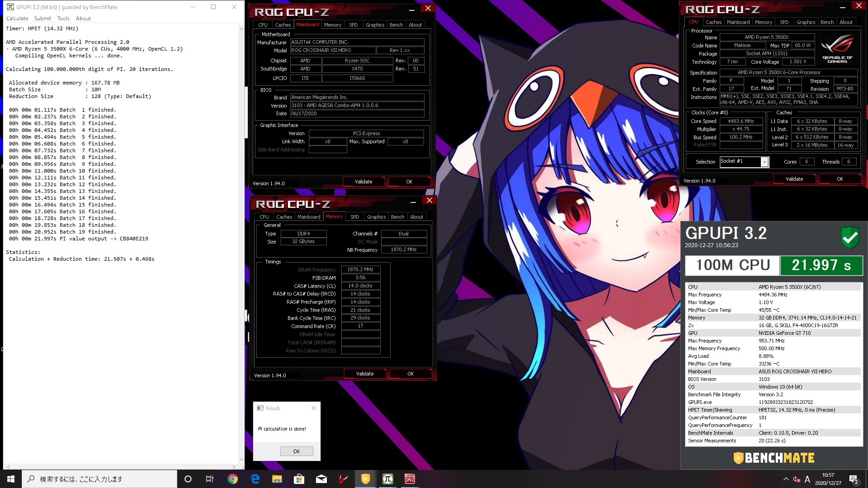
Task: Click Validate in Memory CPU-Z window
Action: (365, 374)
